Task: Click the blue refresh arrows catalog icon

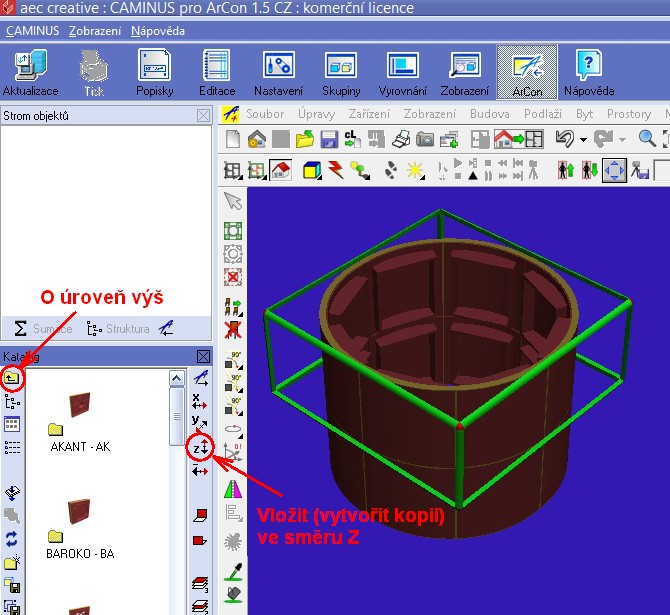Action: point(12,539)
